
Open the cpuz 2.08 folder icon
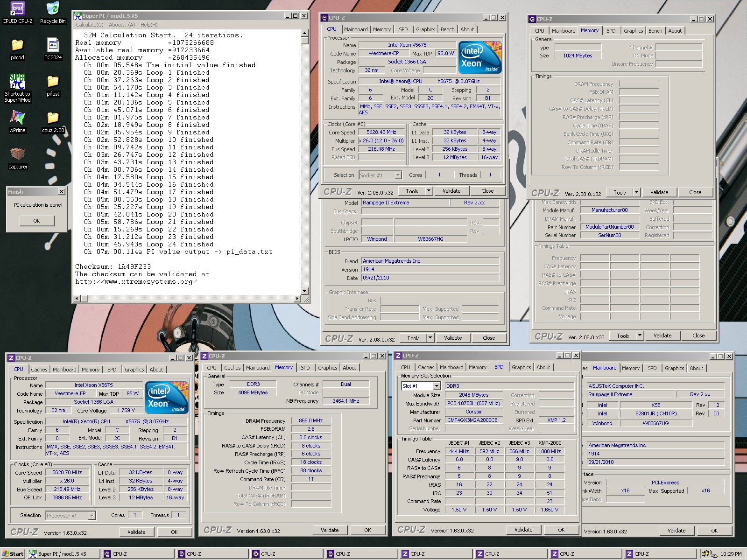[53, 122]
